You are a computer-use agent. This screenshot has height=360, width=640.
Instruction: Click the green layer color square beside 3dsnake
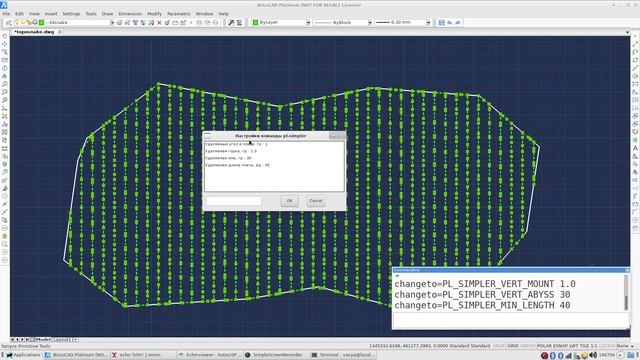(x=42, y=22)
